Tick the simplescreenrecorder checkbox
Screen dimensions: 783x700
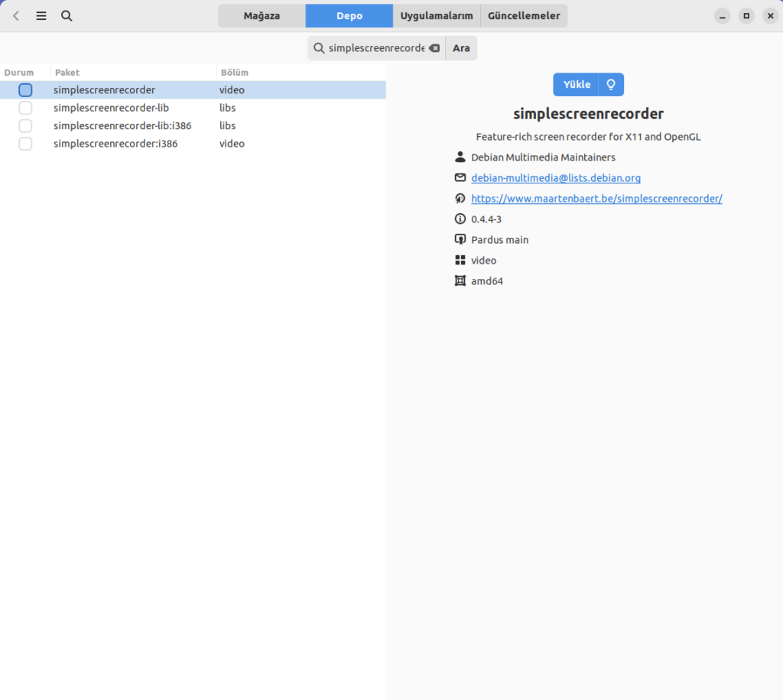25,90
